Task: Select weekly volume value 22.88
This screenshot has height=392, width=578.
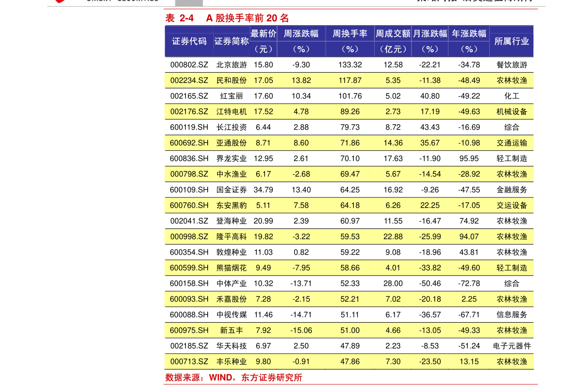Action: point(393,237)
